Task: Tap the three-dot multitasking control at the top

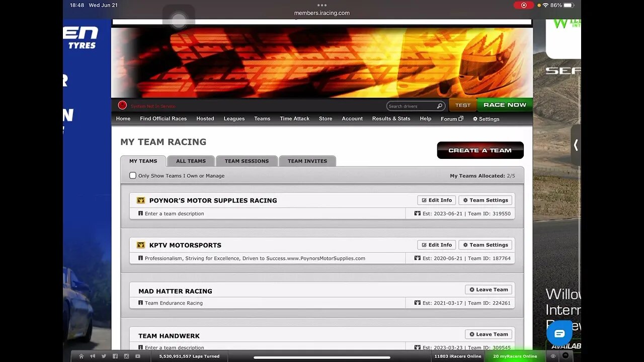Action: 322,5
